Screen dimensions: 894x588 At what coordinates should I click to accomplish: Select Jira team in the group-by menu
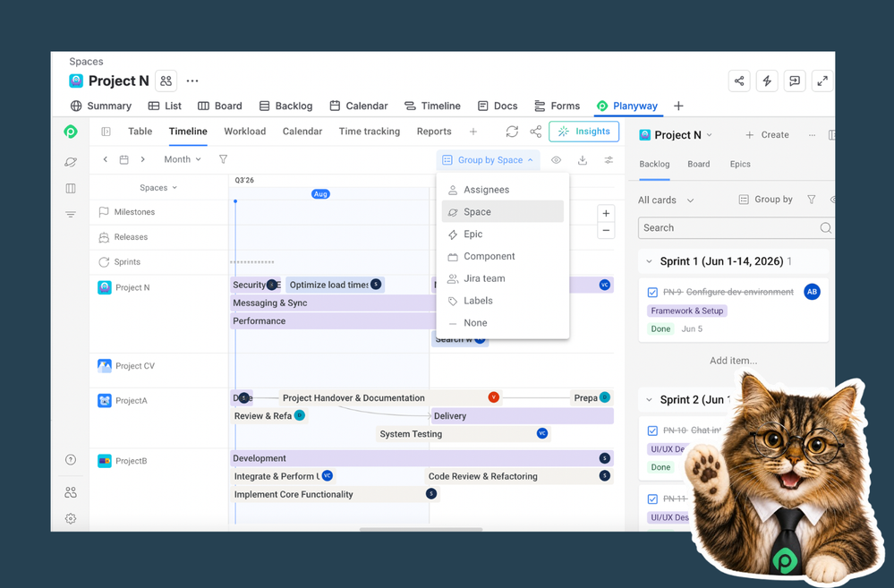click(503, 279)
